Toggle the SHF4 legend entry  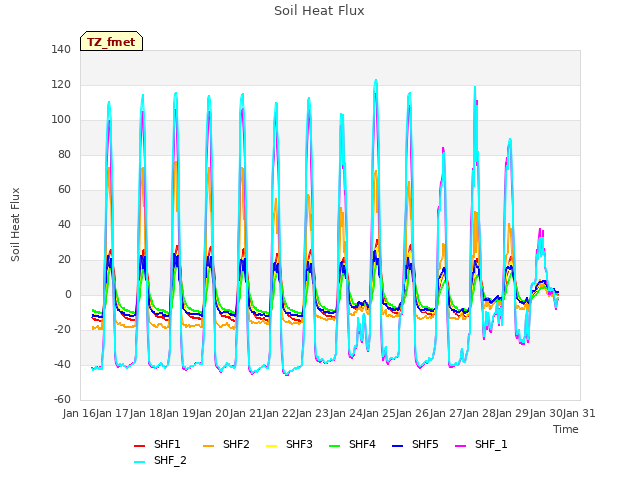coord(352,444)
